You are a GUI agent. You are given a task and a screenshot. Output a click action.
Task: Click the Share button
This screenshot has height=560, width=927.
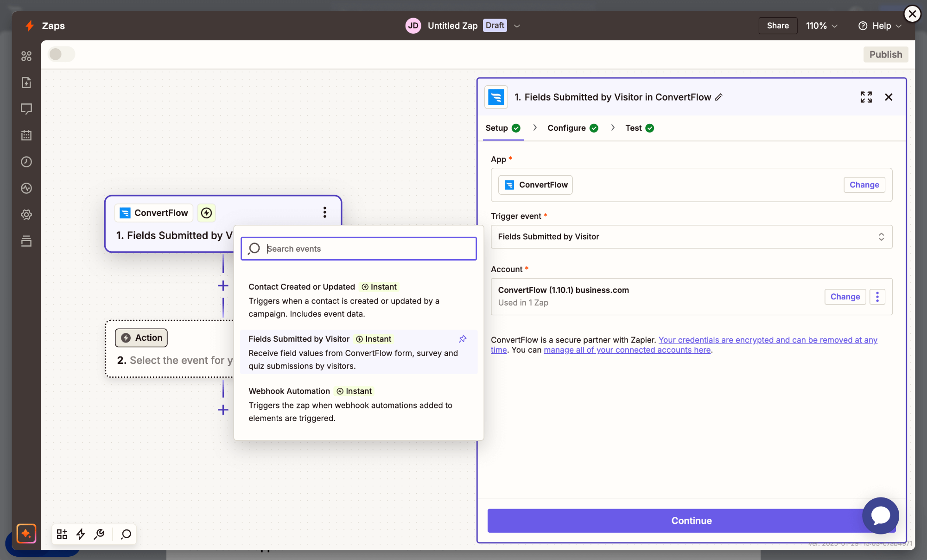pyautogui.click(x=778, y=25)
